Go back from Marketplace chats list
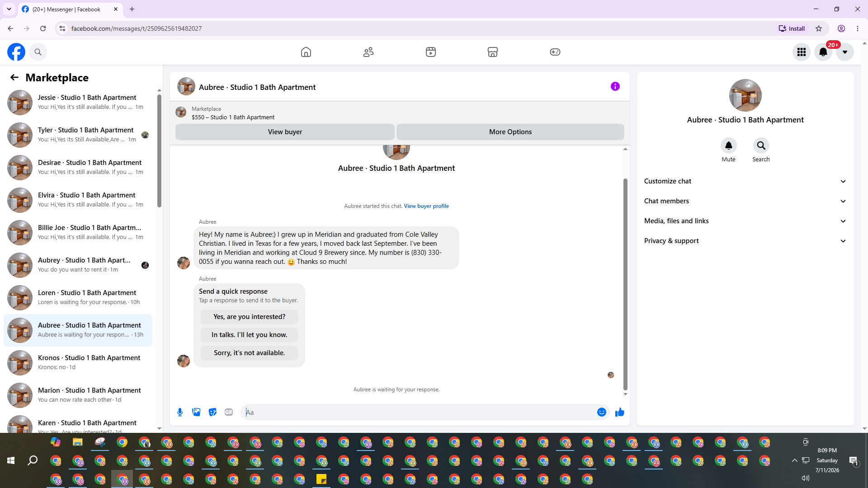Viewport: 868px width, 488px height. (14, 77)
